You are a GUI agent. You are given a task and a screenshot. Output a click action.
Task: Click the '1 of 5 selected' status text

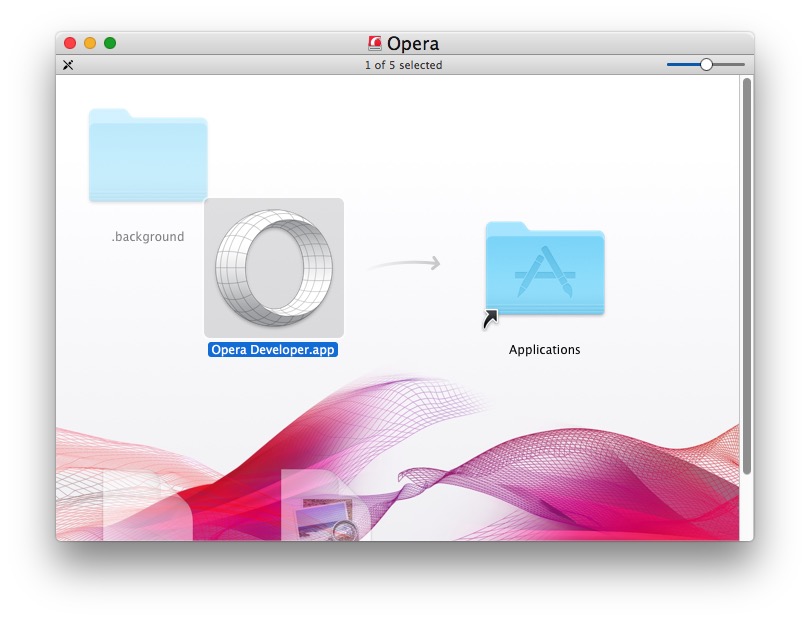(403, 65)
